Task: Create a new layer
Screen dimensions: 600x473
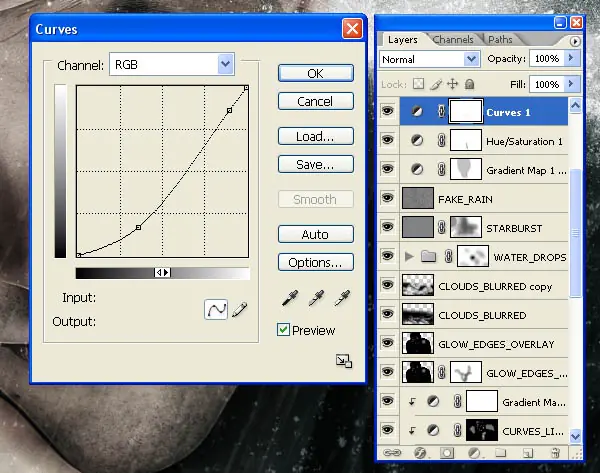Action: [x=528, y=453]
